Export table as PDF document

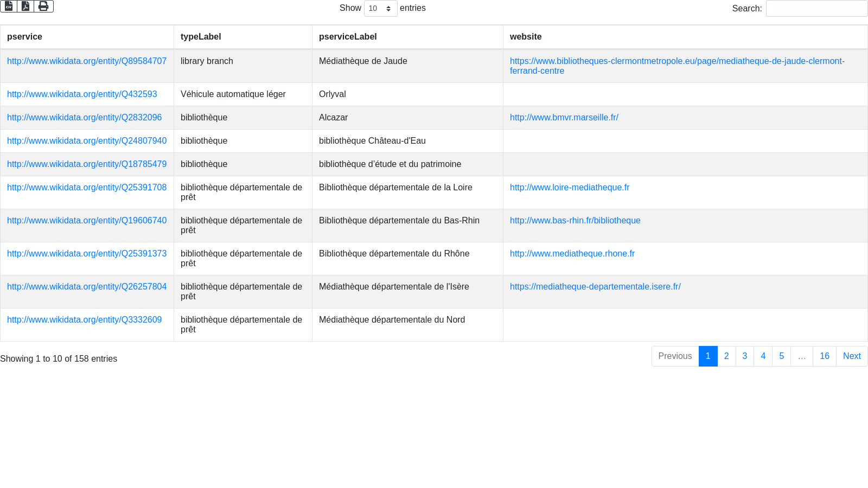click(x=25, y=7)
